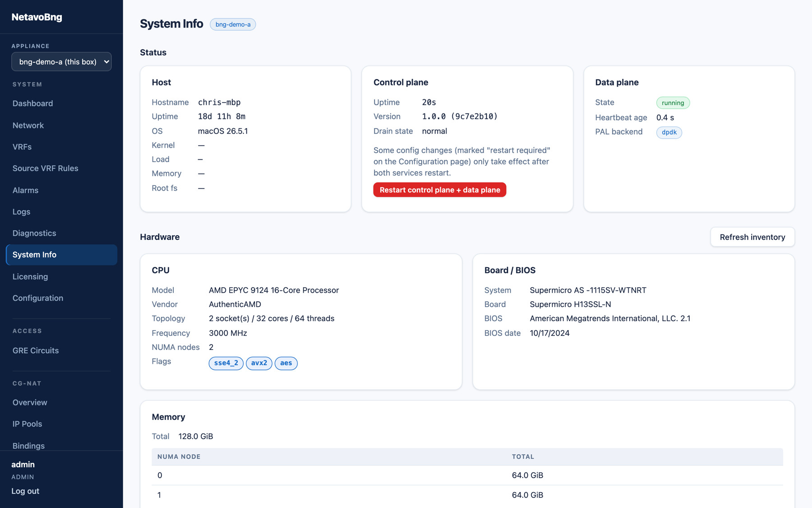Click the NUMA node 1 row
The image size is (812, 508).
pyautogui.click(x=467, y=495)
